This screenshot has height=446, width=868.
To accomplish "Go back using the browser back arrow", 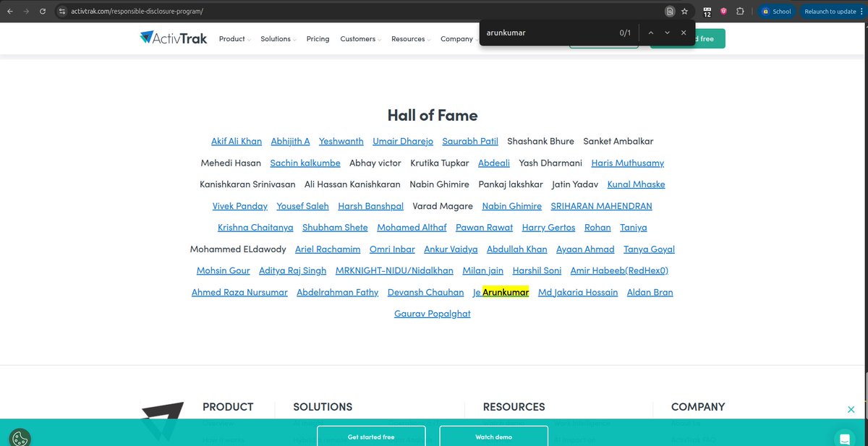I will [x=9, y=12].
